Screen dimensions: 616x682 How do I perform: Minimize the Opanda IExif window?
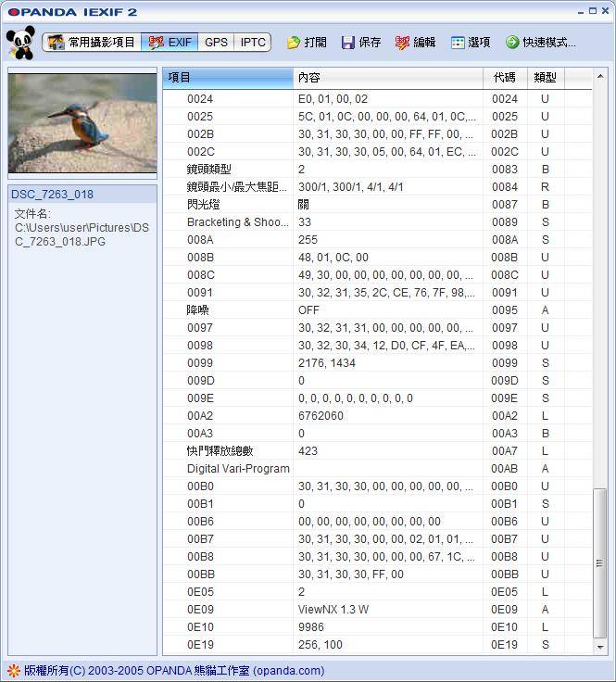click(x=581, y=12)
